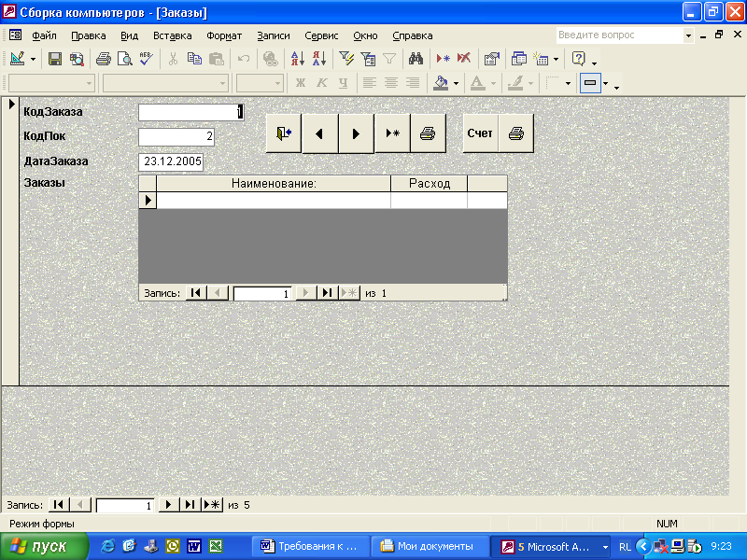Viewport: 747px width, 560px height.
Task: Click the Font Color A button
Action: click(x=477, y=83)
